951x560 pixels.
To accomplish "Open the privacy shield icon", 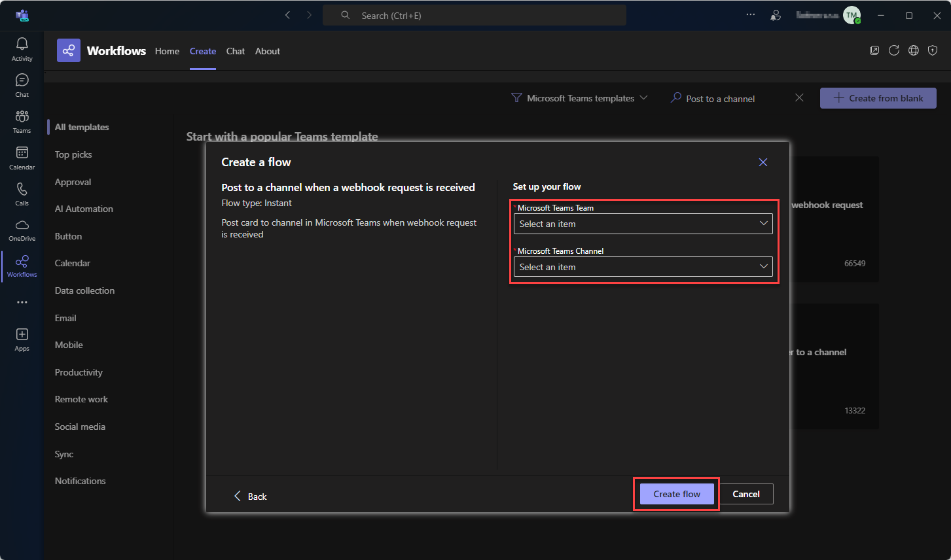I will tap(933, 50).
